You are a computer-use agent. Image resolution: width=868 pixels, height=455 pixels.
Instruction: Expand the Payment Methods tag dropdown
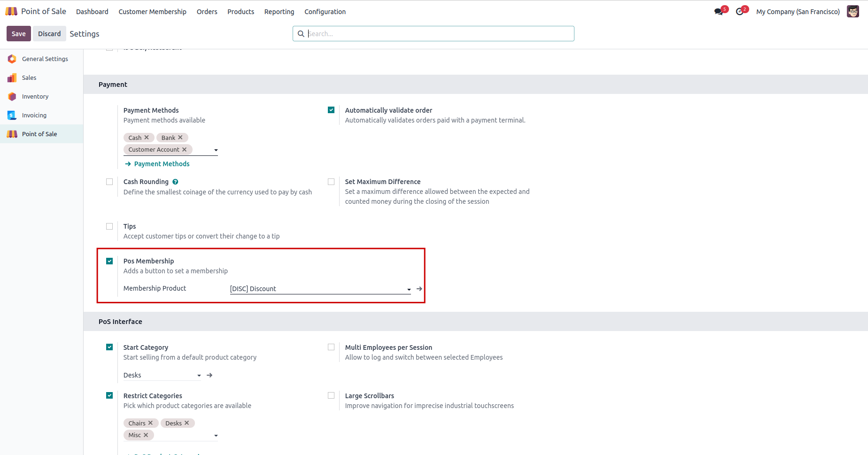(x=216, y=150)
